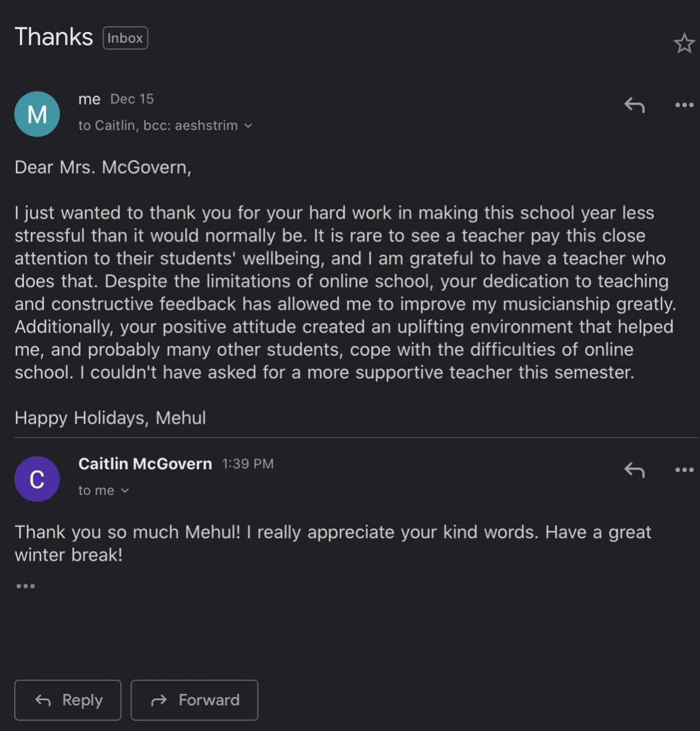700x731 pixels.
Task: Open more options for Caitlin's message
Action: pos(684,470)
